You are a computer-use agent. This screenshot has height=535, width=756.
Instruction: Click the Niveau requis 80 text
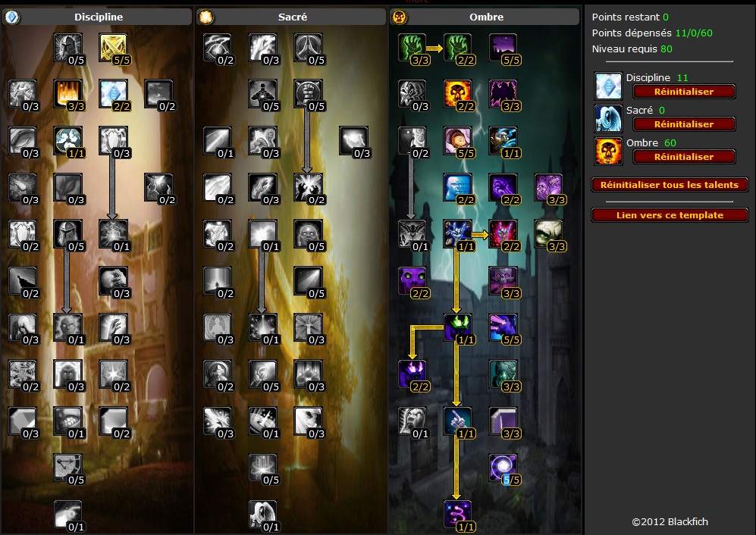pyautogui.click(x=632, y=48)
